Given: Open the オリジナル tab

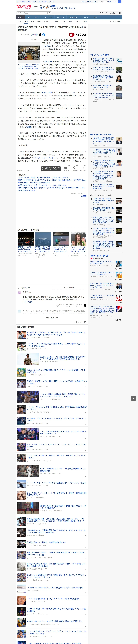Looking at the screenshot, I should pos(60,17).
